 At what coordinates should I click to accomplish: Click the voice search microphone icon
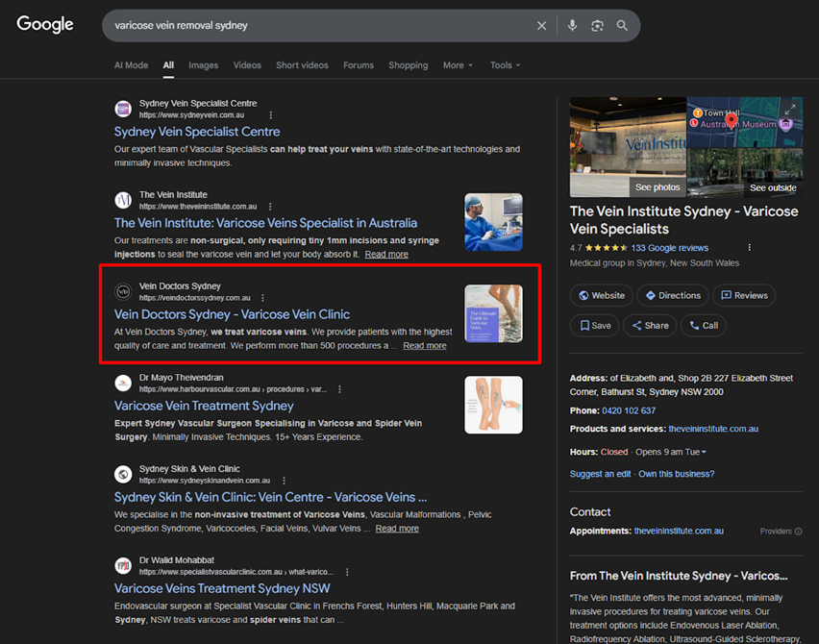572,26
